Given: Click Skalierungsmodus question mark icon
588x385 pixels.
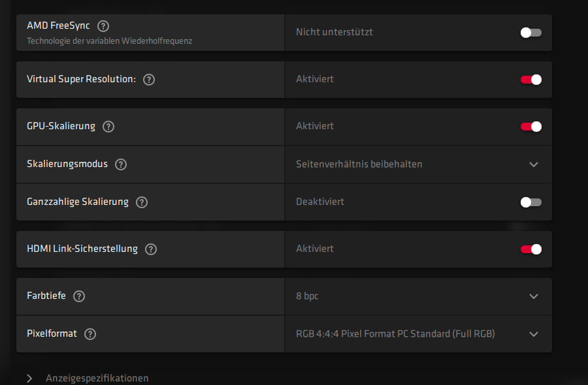Looking at the screenshot, I should pos(121,164).
